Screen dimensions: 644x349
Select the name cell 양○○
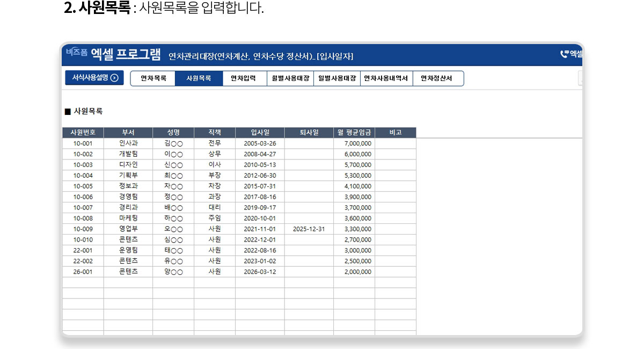tap(173, 272)
